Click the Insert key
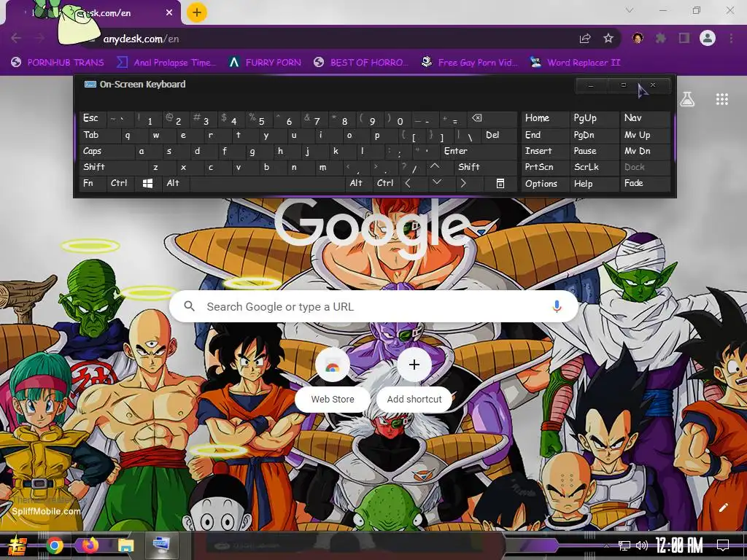 545,152
